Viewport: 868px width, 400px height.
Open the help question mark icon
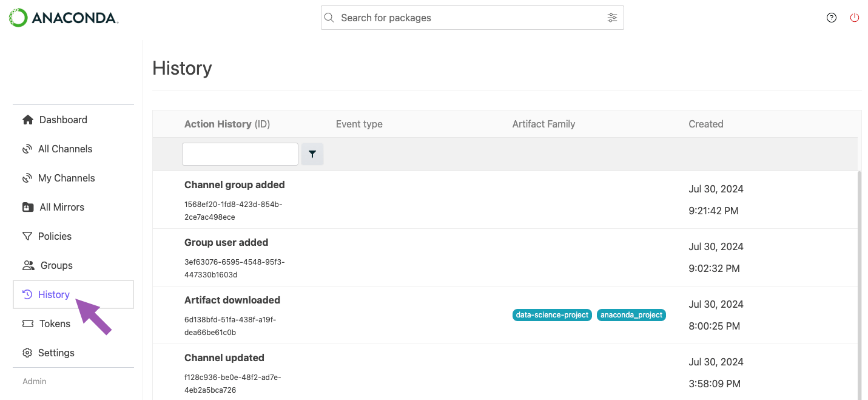tap(832, 18)
